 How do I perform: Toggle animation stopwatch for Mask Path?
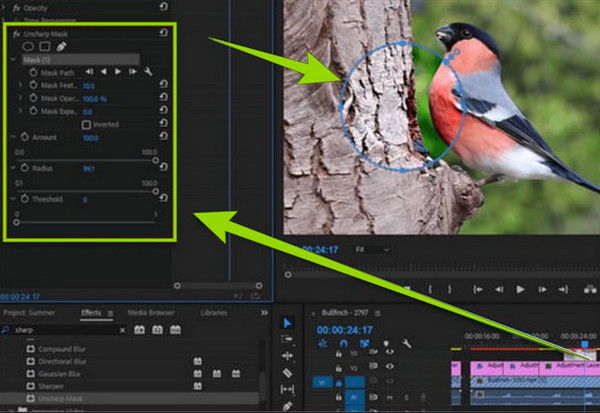coord(33,72)
